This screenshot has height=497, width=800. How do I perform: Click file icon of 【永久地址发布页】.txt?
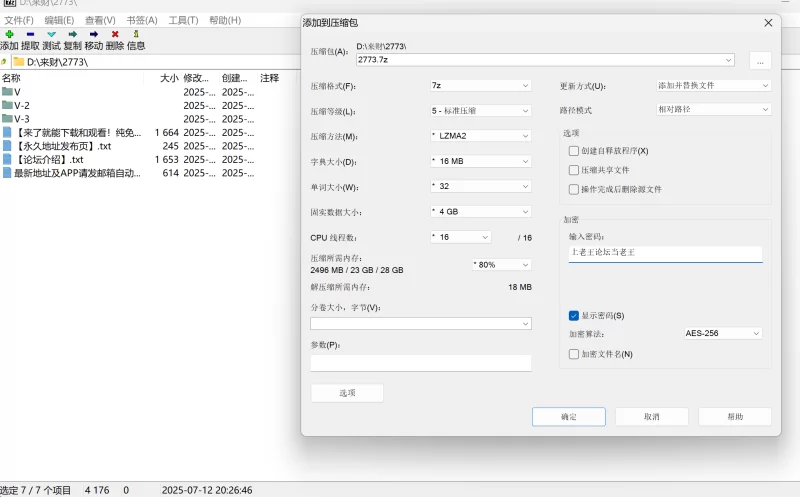7,146
